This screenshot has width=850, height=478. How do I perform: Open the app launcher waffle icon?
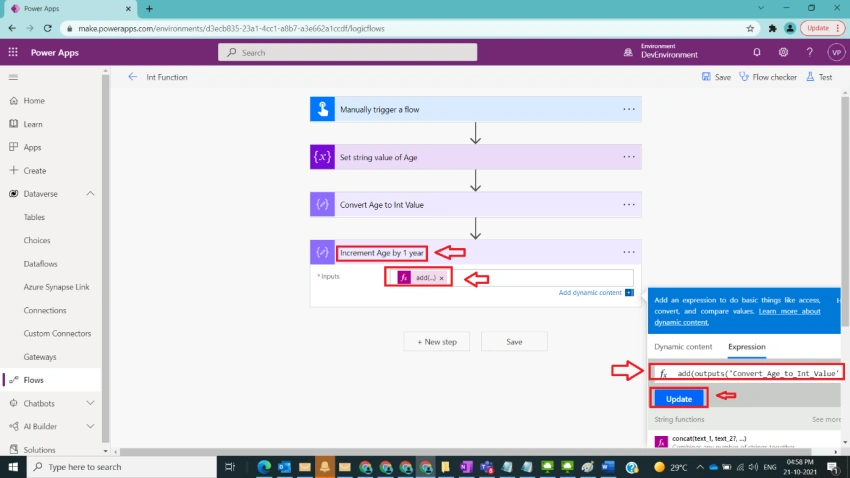(x=13, y=52)
